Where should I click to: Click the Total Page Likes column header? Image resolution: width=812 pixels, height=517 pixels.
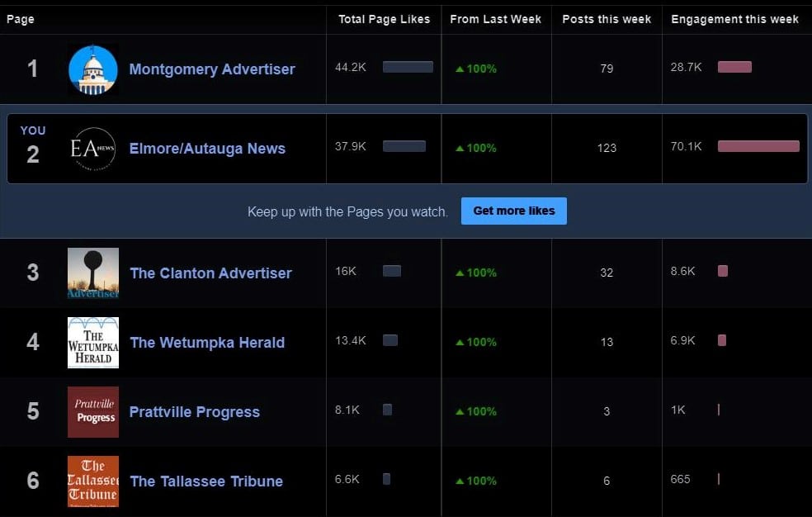point(384,19)
